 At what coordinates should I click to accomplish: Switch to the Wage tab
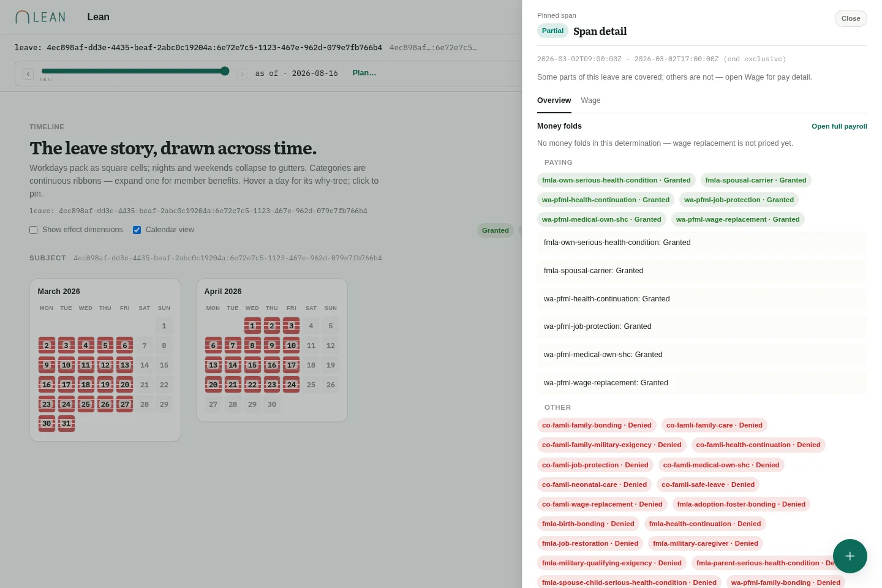(590, 100)
